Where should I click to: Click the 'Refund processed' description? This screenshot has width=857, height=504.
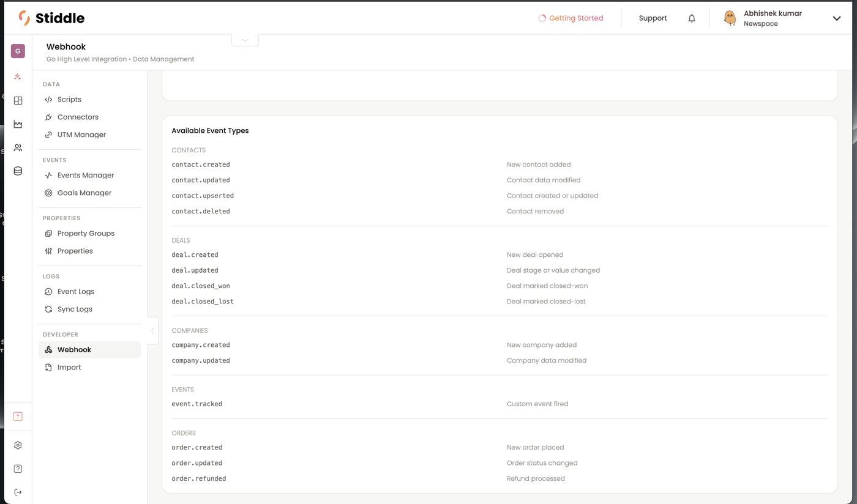point(536,479)
